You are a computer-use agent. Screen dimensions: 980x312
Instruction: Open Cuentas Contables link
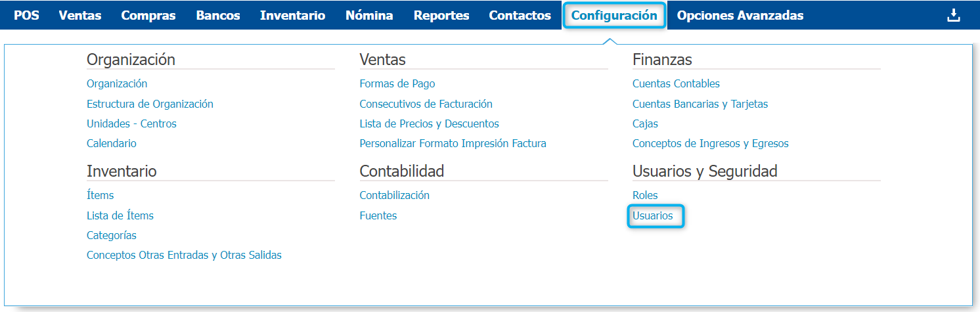coord(676,83)
